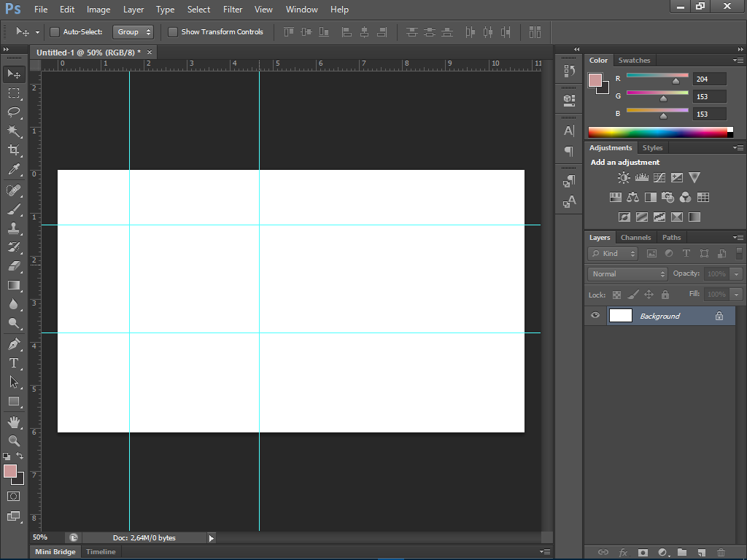
Task: Select the Move tool
Action: [x=13, y=73]
